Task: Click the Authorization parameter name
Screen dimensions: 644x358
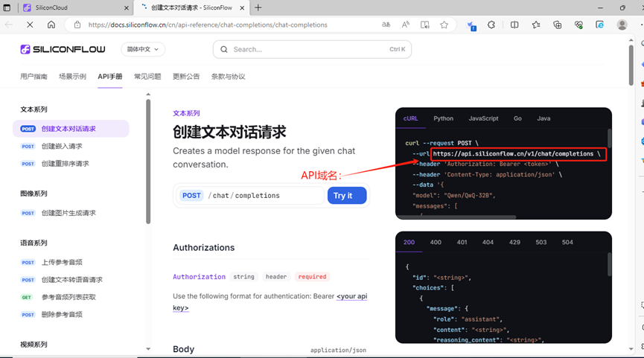Action: click(200, 277)
